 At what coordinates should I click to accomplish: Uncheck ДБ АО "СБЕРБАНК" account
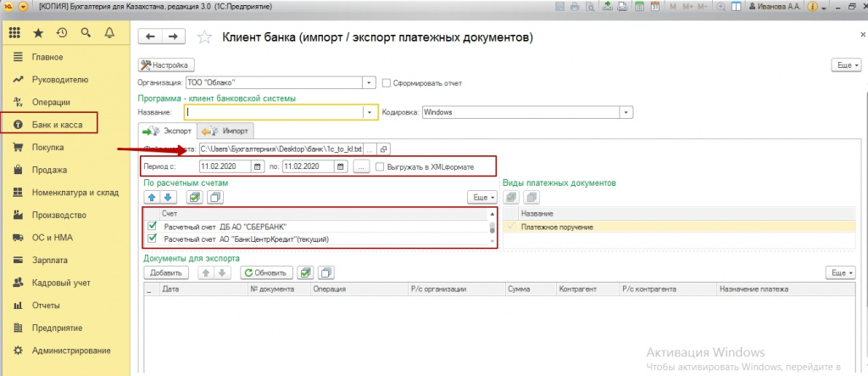[x=153, y=226]
